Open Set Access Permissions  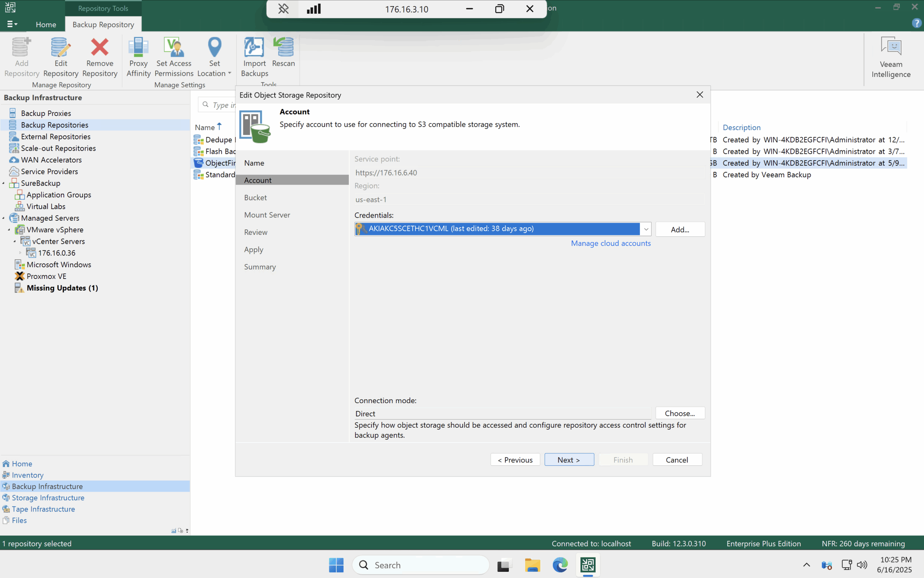click(174, 57)
